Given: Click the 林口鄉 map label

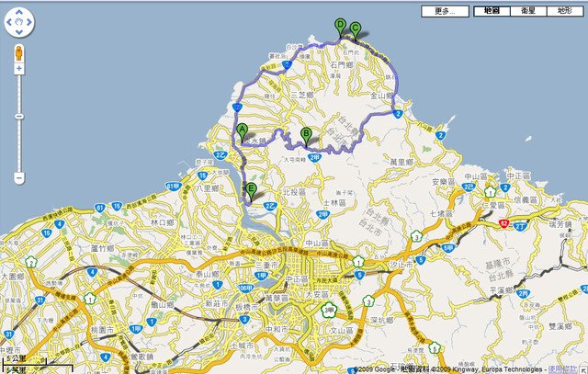Looking at the screenshot, I should 163,222.
